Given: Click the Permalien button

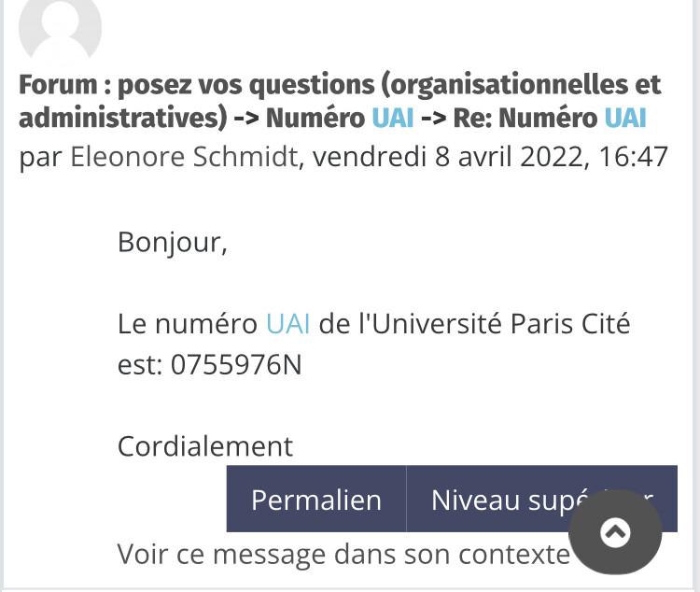Looking at the screenshot, I should [x=316, y=499].
